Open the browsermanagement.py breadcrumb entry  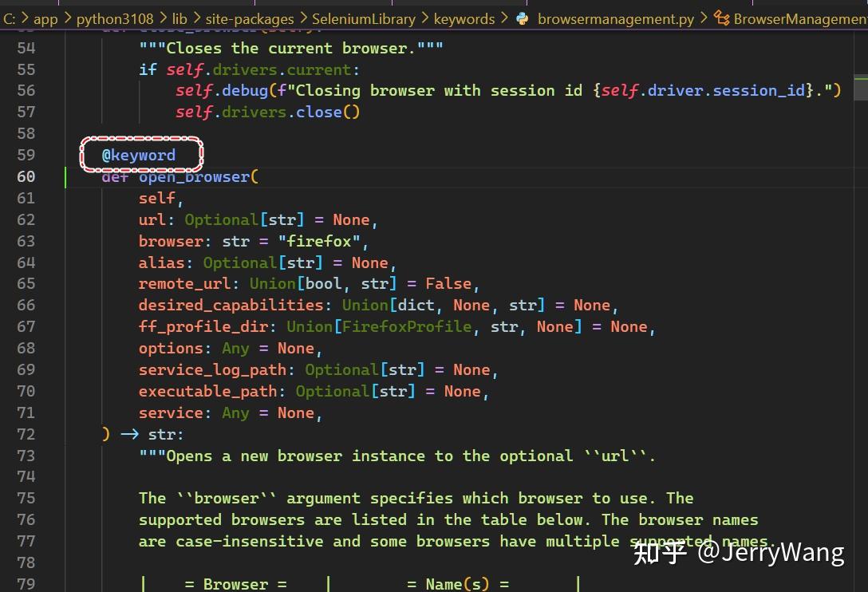(x=615, y=18)
